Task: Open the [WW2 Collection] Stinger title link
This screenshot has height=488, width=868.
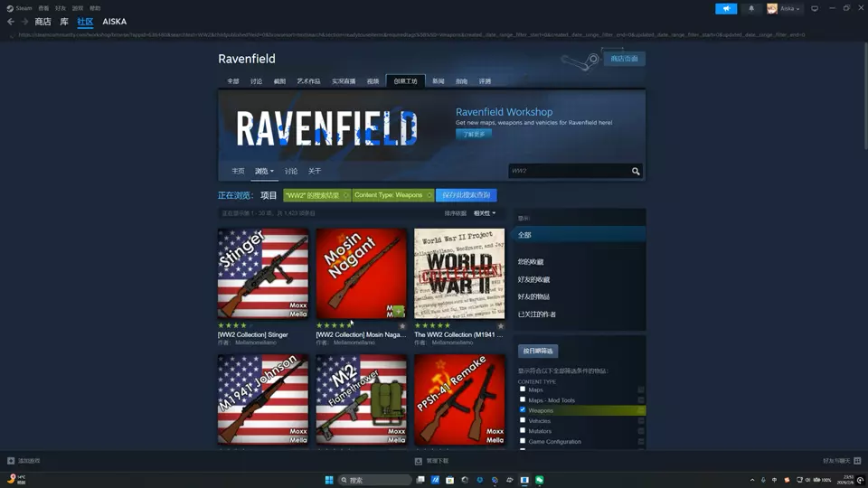Action: coord(253,334)
